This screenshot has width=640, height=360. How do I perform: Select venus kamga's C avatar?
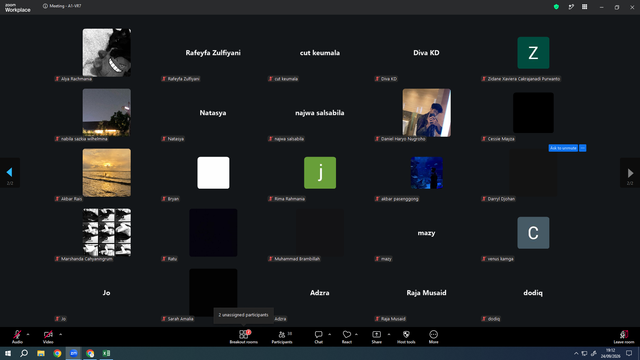point(533,233)
